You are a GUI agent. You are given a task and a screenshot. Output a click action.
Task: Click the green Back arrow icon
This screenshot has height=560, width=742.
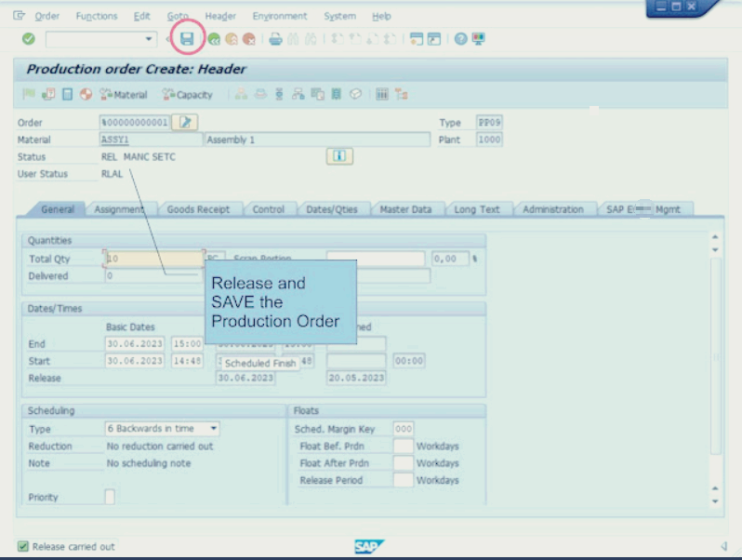pos(214,39)
